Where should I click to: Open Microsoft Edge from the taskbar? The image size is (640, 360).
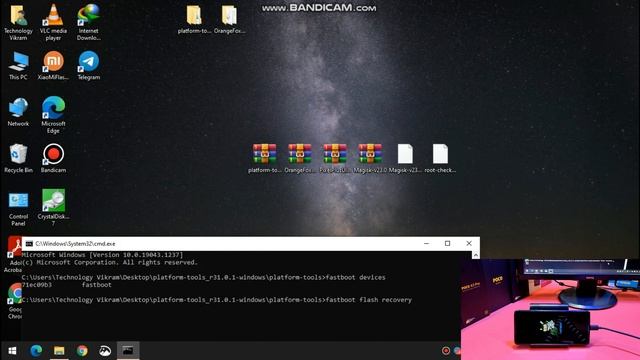[x=36, y=351]
